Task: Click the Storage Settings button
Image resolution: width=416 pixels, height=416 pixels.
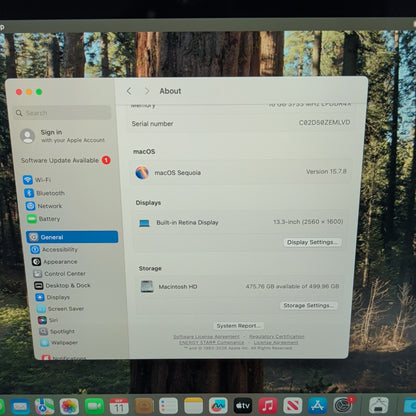Action: (308, 306)
